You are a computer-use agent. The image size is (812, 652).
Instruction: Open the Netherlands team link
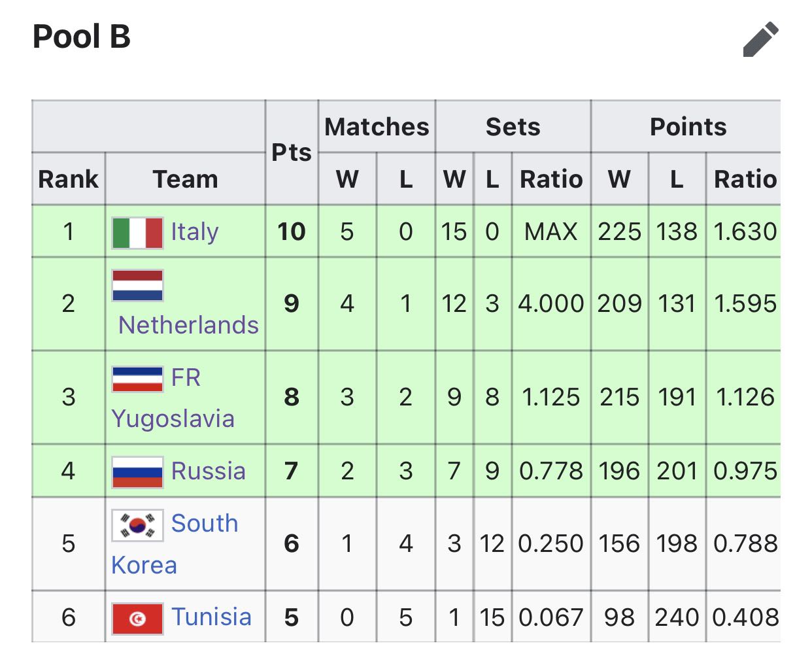pyautogui.click(x=188, y=325)
